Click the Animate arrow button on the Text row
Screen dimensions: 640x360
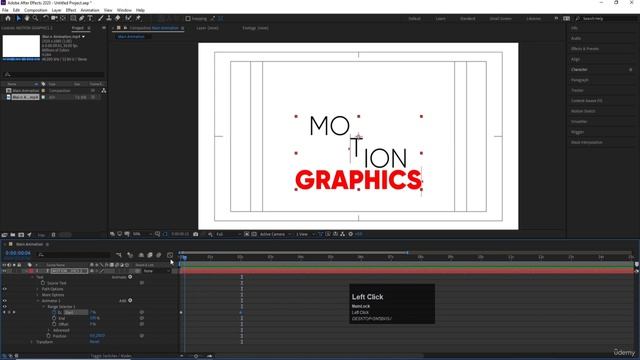pyautogui.click(x=130, y=277)
